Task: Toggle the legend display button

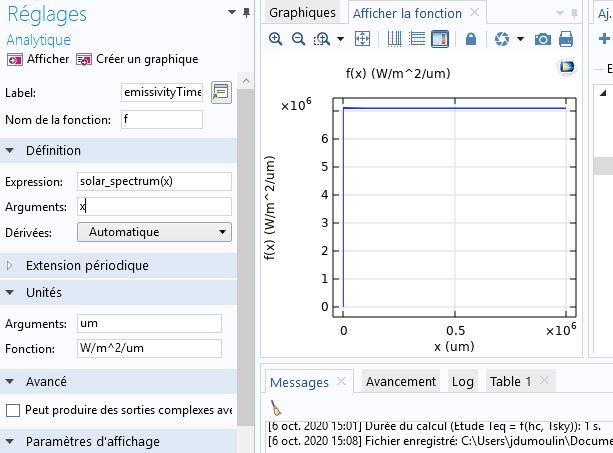Action: [x=438, y=39]
